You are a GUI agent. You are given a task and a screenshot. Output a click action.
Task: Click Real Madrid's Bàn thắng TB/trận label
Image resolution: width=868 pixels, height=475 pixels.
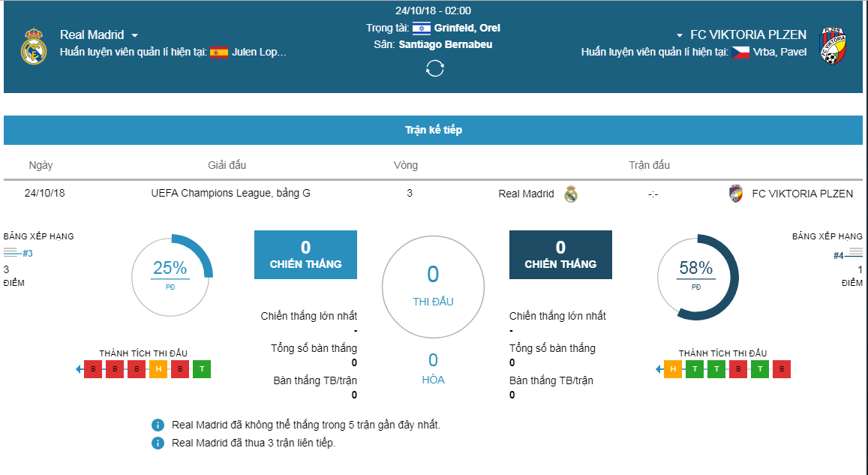pos(315,380)
